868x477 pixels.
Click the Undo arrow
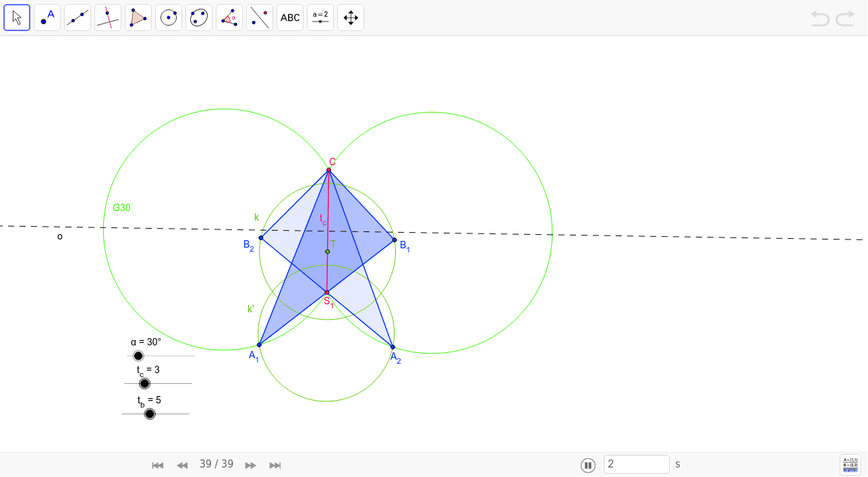[820, 18]
